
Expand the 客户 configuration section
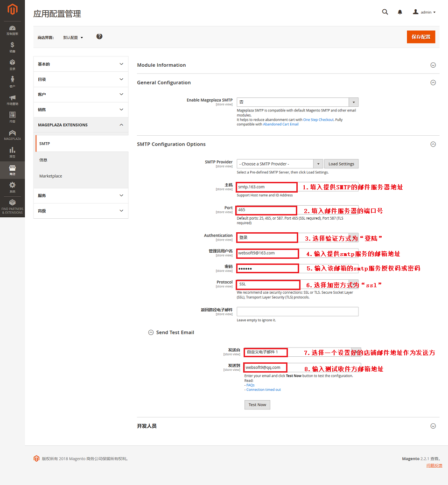pos(81,94)
